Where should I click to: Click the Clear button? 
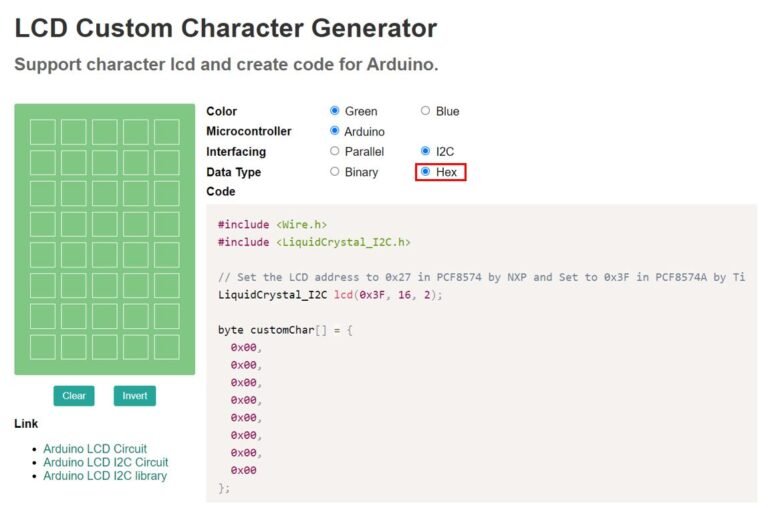[74, 396]
